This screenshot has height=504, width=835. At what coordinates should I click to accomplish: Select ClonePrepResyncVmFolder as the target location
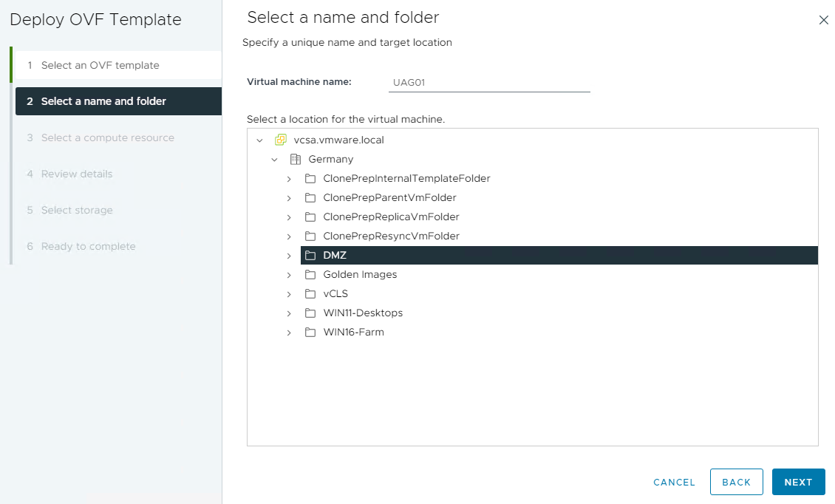pyautogui.click(x=392, y=235)
